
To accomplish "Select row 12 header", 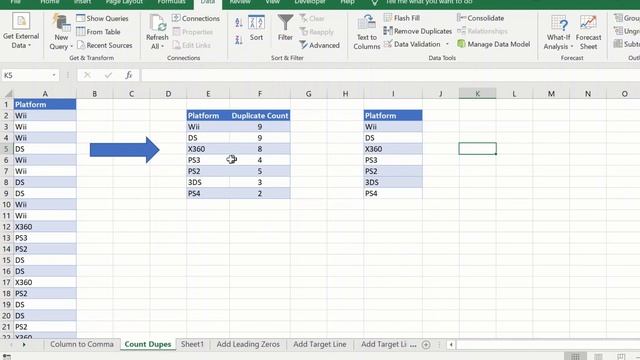I will tap(6, 227).
